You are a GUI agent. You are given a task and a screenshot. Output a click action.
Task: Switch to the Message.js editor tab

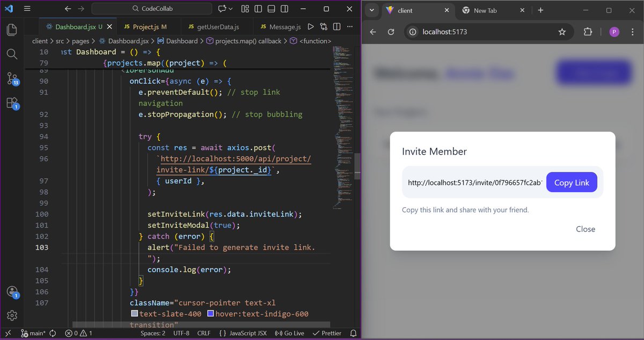tap(281, 27)
